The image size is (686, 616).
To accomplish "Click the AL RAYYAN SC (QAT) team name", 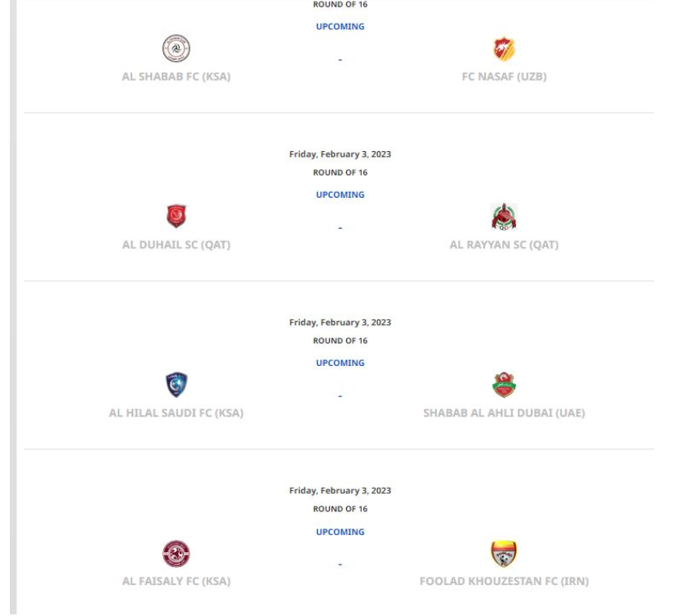I will point(504,245).
